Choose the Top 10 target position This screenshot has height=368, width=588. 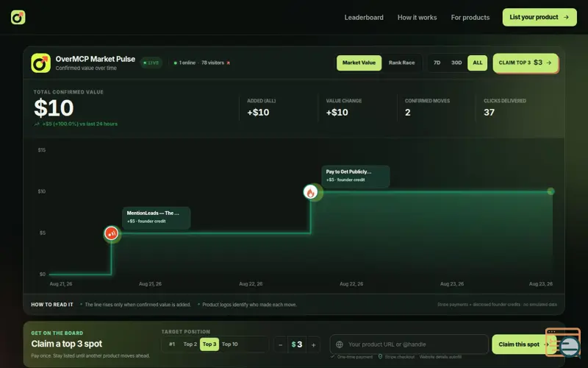point(229,344)
